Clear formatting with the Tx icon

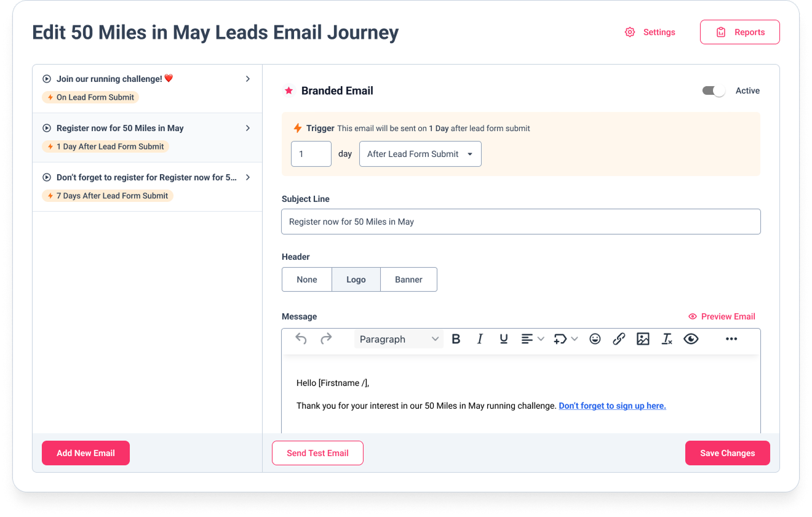coord(667,339)
